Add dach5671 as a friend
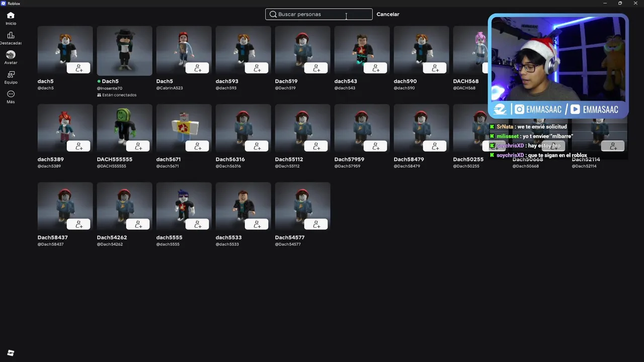The image size is (644, 362). pyautogui.click(x=197, y=146)
